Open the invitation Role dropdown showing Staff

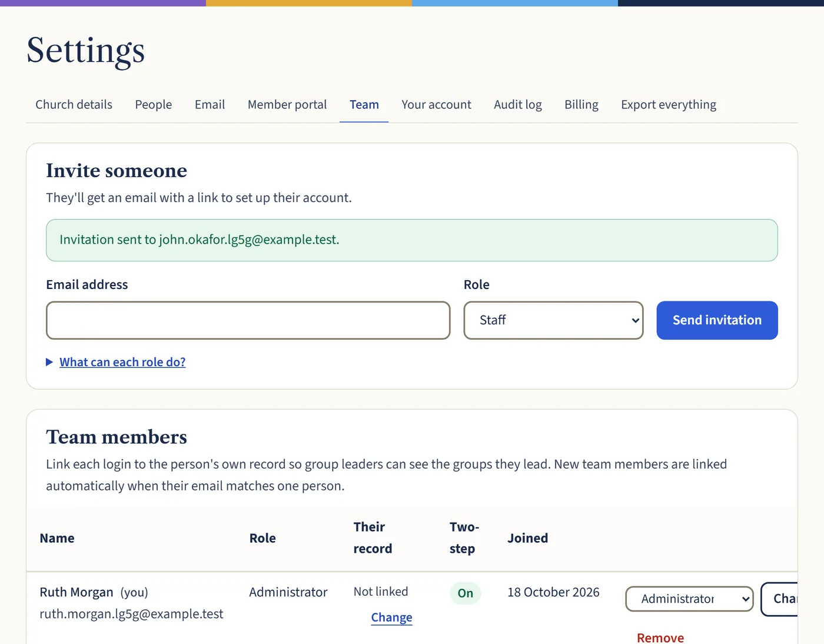point(553,320)
